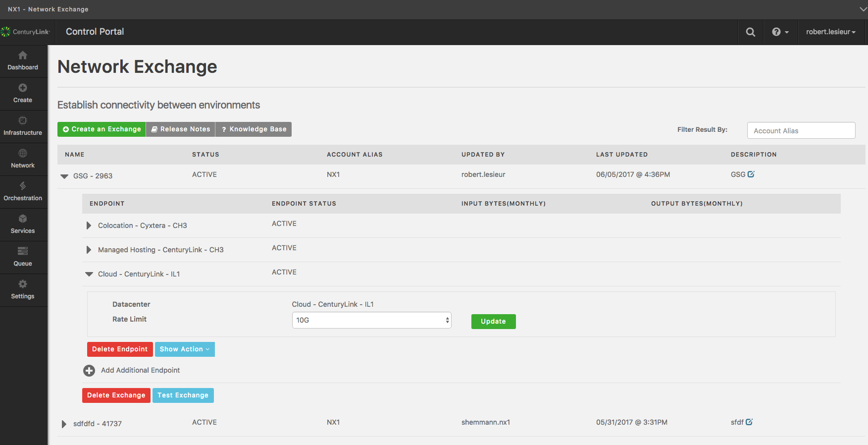868x445 pixels.
Task: Edit the GSG description pencil icon
Action: 751,174
